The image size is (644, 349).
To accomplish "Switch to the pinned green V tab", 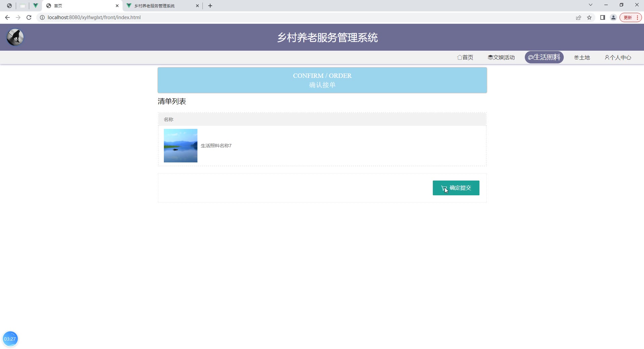I will pyautogui.click(x=35, y=6).
